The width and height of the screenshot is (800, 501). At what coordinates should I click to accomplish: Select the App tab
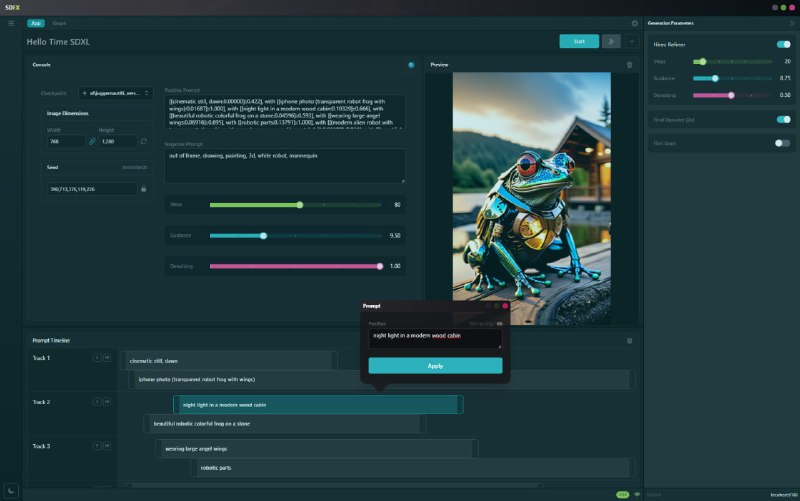(36, 22)
